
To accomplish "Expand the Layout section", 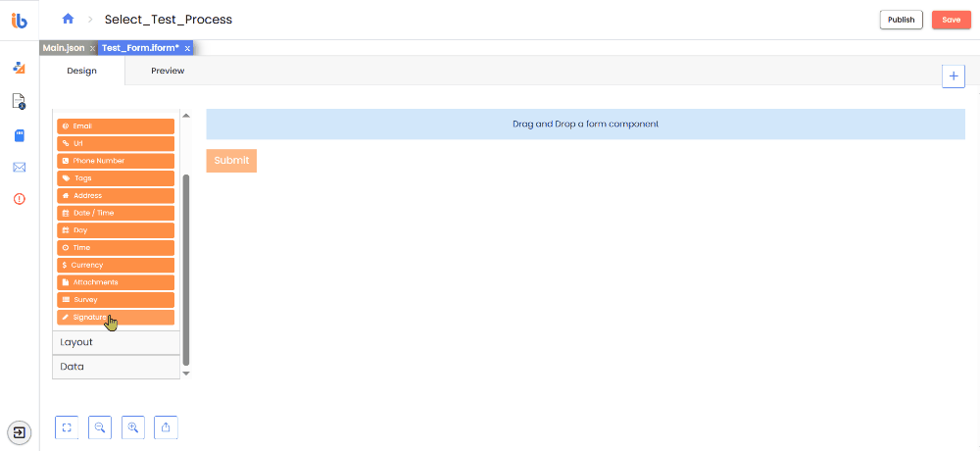I will tap(117, 343).
